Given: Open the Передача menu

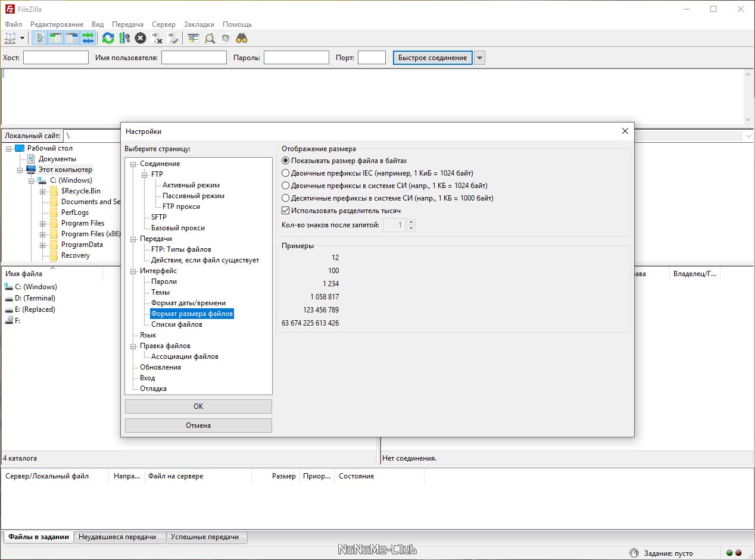Looking at the screenshot, I should point(127,24).
